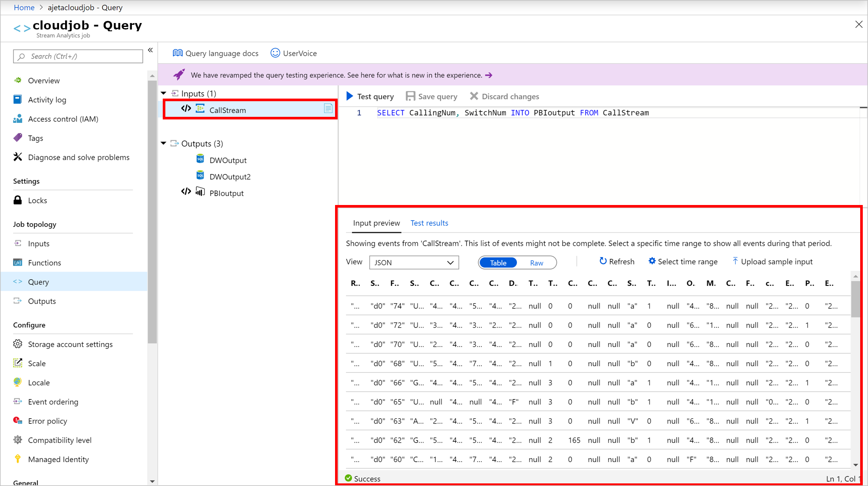Click the Save query button
The width and height of the screenshot is (868, 486).
432,96
